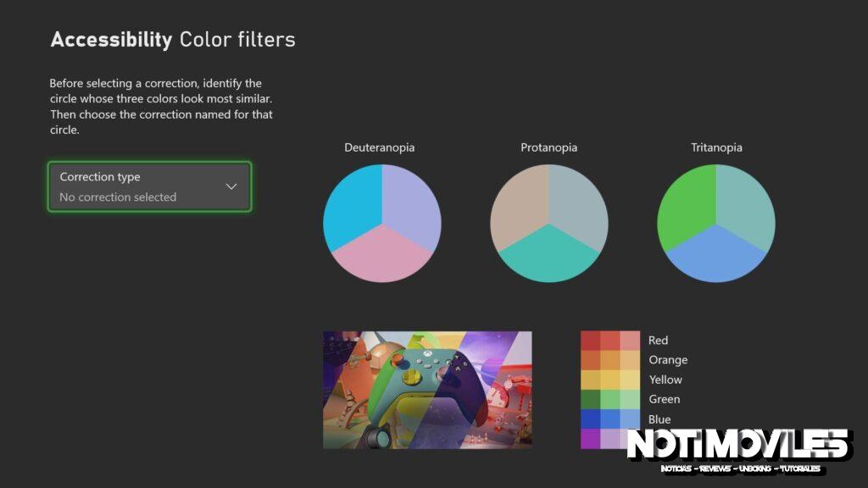Screen dimensions: 868x488
Task: Click the chevron arrow on Correction type
Action: [230, 186]
